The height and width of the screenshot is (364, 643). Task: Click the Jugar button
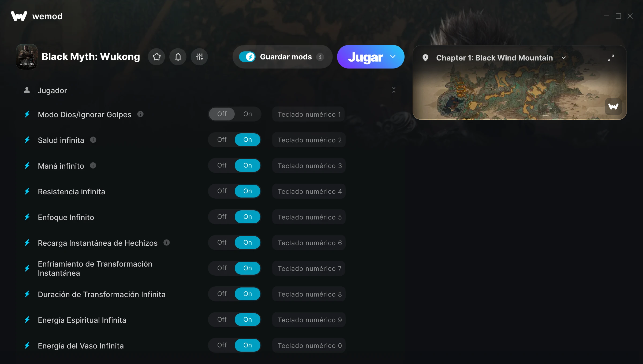tap(365, 57)
